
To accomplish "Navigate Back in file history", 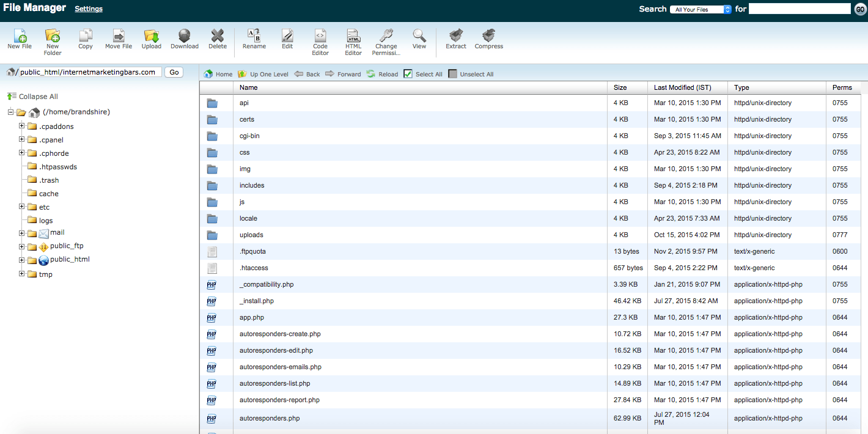I will 307,74.
